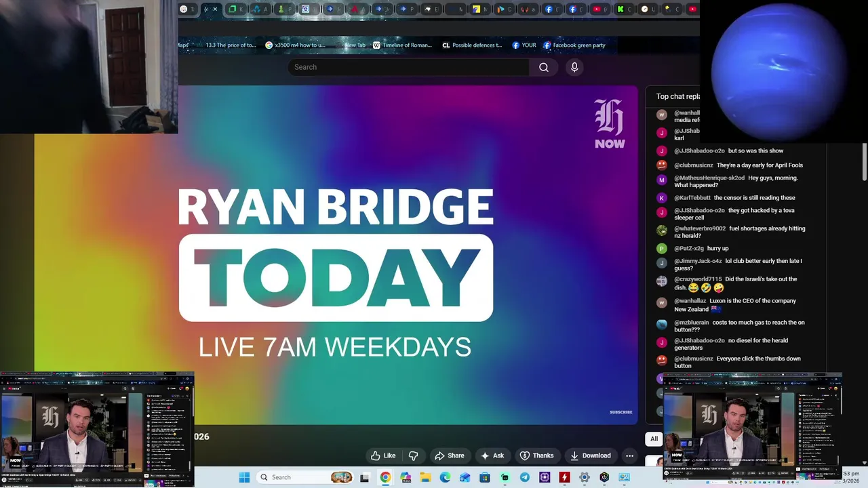The height and width of the screenshot is (488, 868).
Task: Open Task View from taskbar
Action: (x=365, y=477)
